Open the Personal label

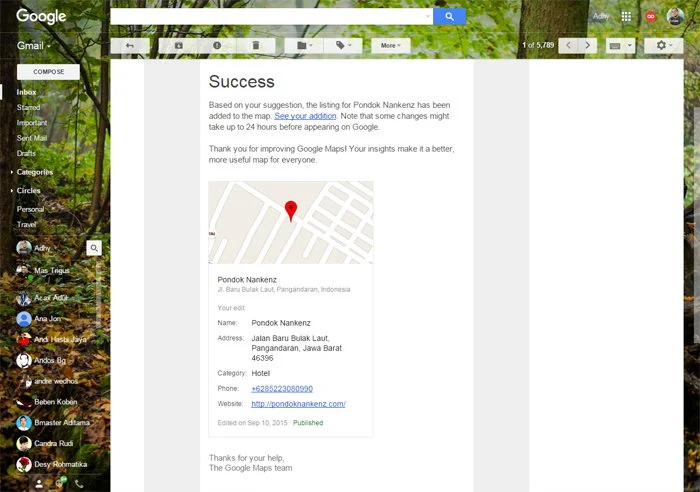[30, 209]
